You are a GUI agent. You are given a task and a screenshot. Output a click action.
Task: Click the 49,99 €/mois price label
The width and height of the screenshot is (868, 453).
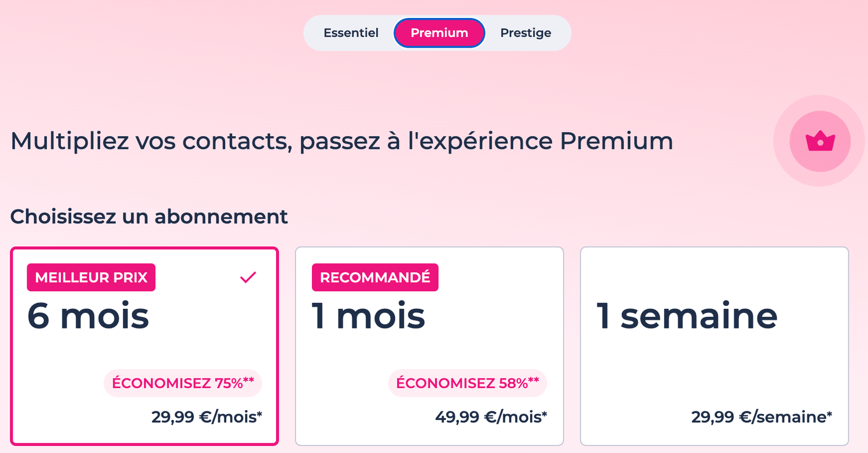click(x=491, y=416)
